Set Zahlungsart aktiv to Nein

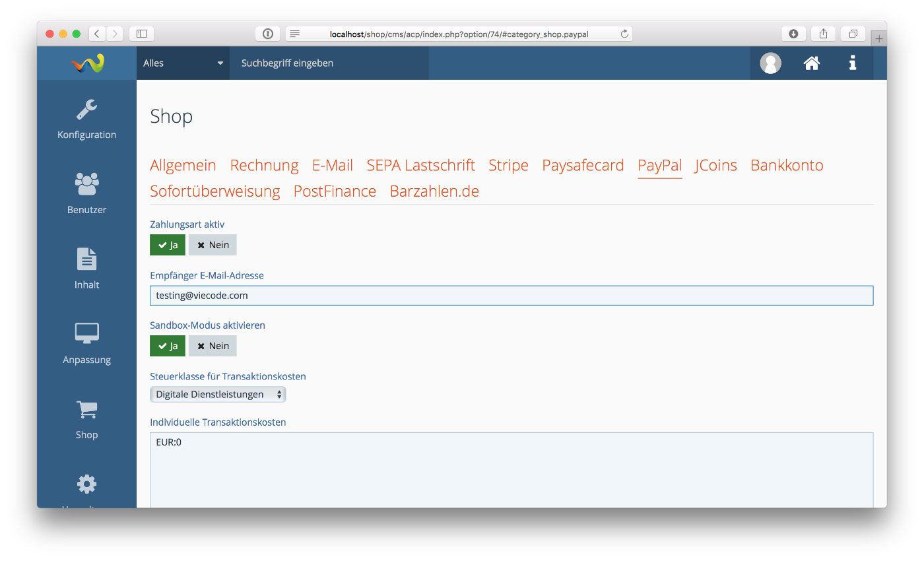click(x=213, y=245)
